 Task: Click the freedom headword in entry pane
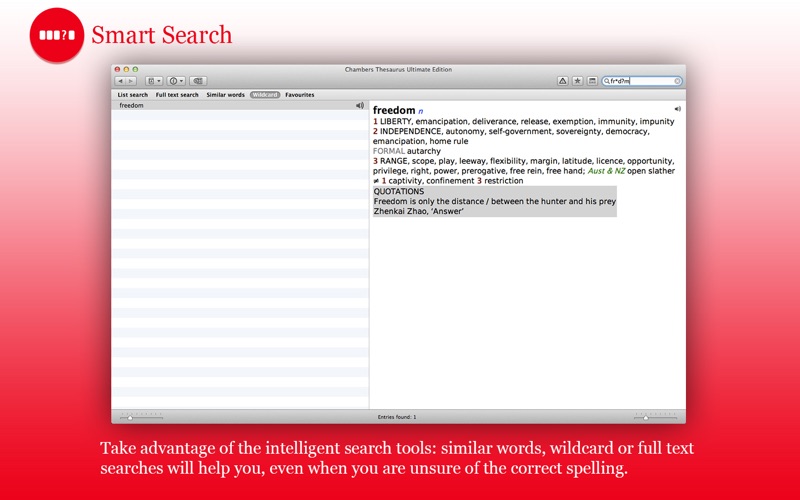click(394, 110)
